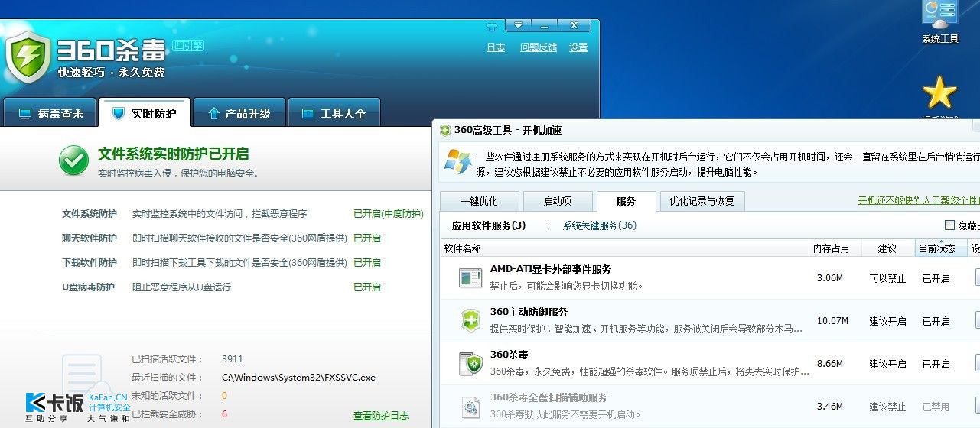Switch to the 启动项 tab

[x=558, y=202]
